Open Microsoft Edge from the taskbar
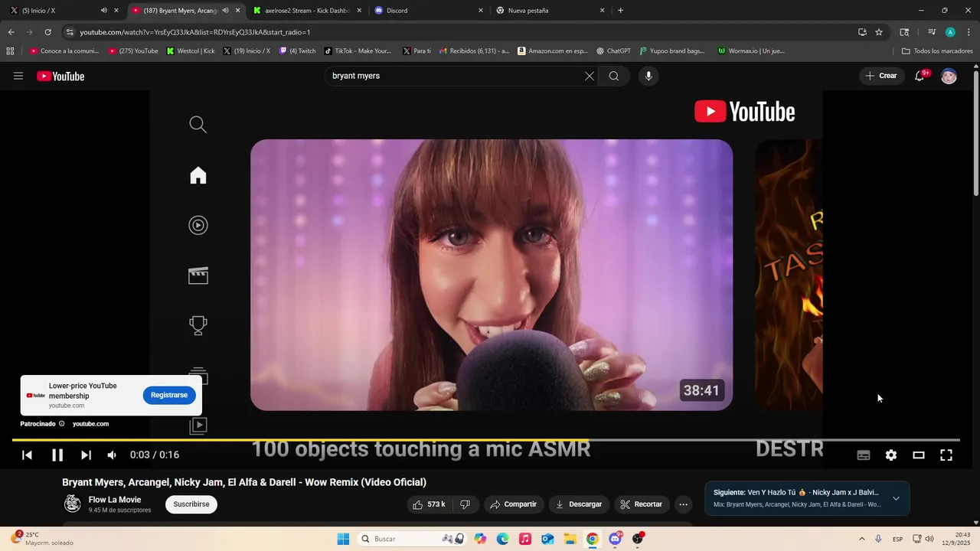 point(502,539)
